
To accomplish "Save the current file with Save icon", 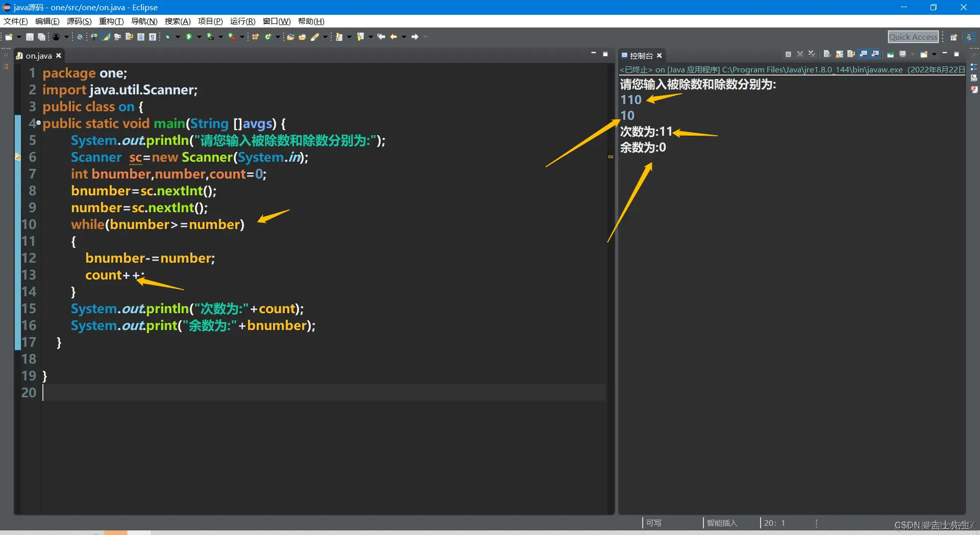I will click(30, 37).
